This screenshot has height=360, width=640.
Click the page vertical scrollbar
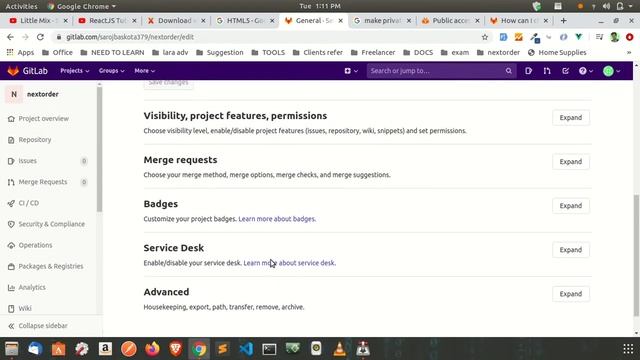636,255
